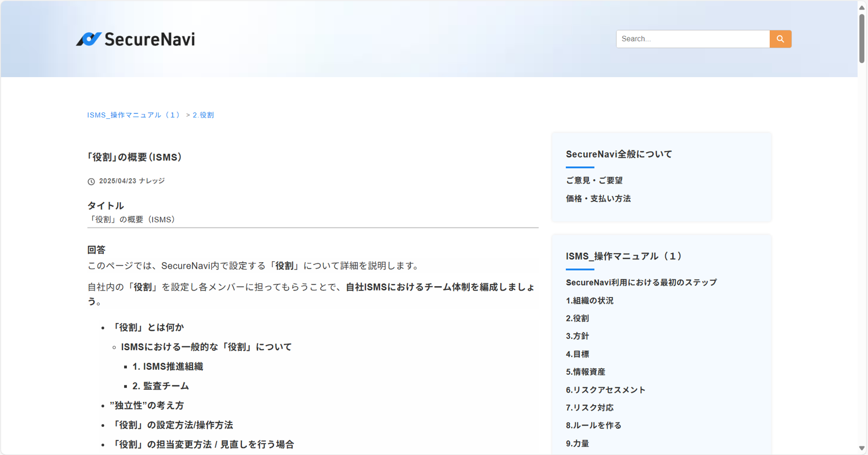Image resolution: width=868 pixels, height=455 pixels.
Task: Select 5.情報資産 in the sidebar
Action: [585, 372]
